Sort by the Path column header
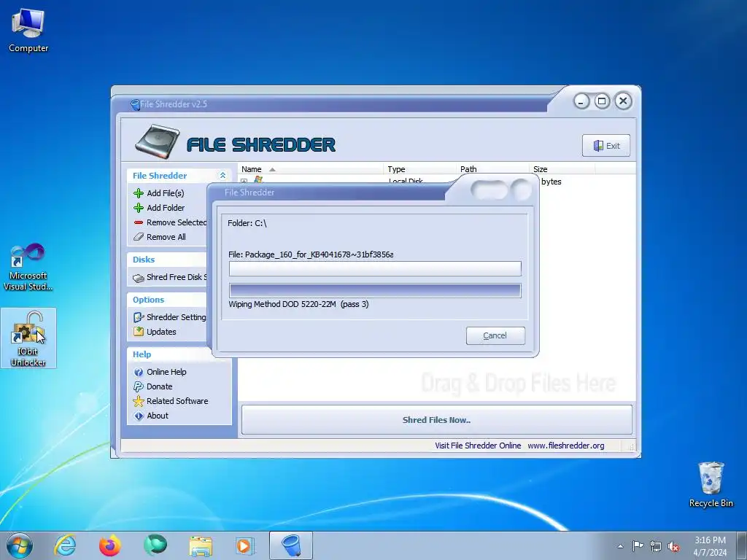 coord(492,169)
